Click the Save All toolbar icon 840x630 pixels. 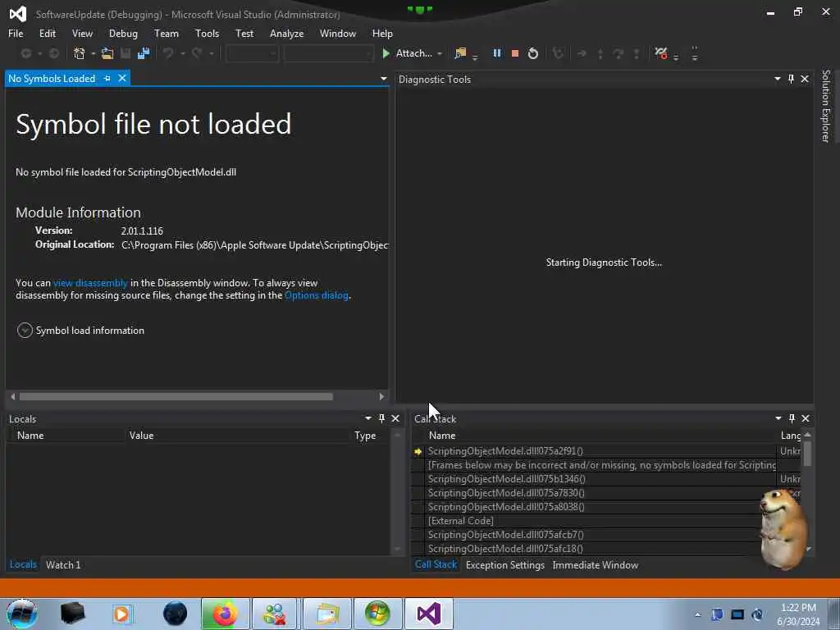[144, 53]
